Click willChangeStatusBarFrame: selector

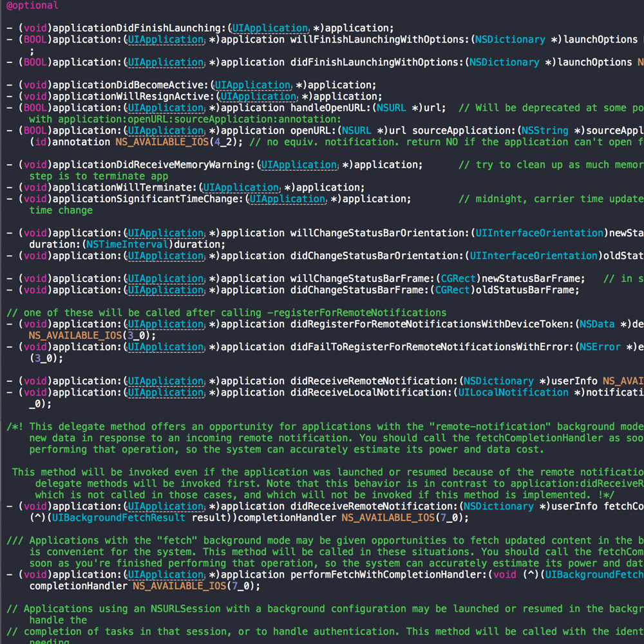tap(362, 278)
